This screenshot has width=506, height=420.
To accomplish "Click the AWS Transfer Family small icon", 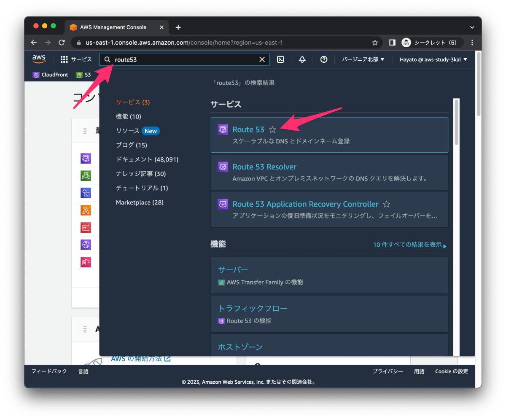I will point(221,282).
